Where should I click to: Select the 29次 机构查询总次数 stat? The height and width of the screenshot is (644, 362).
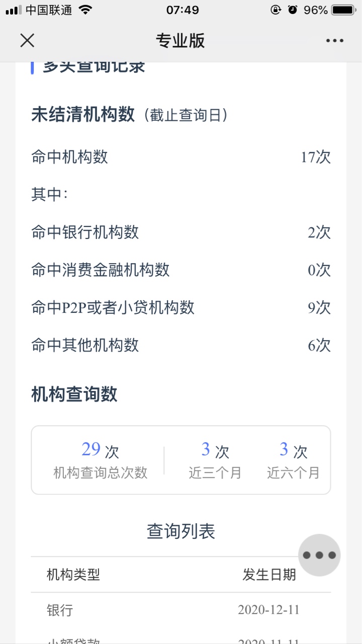[x=100, y=460]
